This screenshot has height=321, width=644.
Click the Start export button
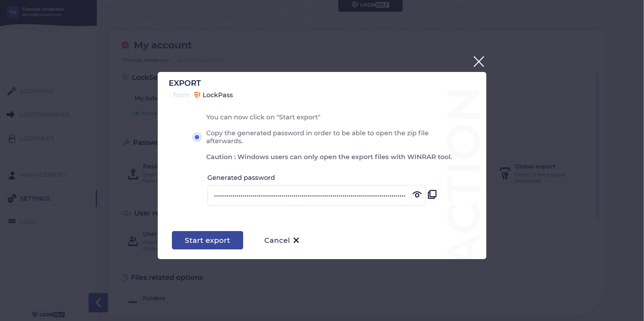point(207,240)
